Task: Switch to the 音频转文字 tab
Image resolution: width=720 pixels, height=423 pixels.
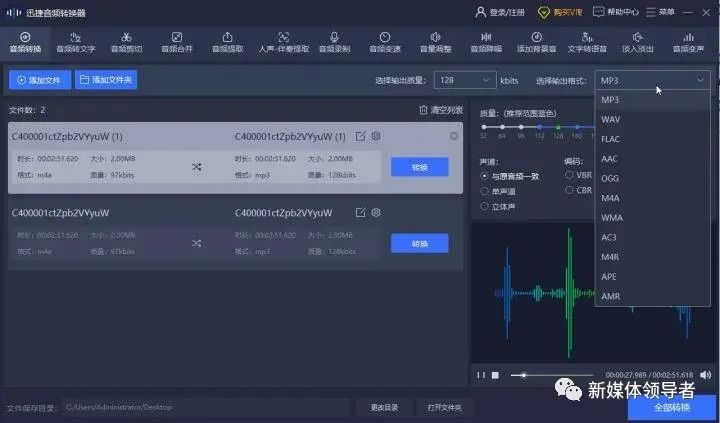Action: coord(75,41)
